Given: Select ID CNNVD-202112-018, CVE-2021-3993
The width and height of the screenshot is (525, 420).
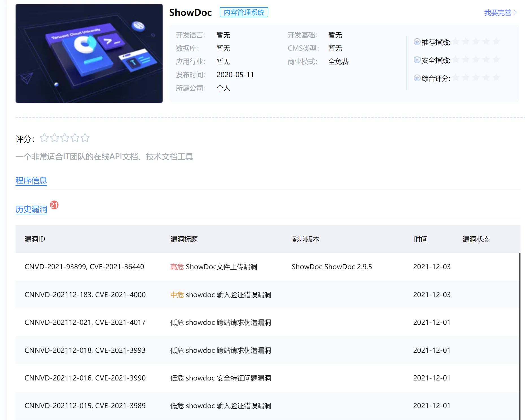Looking at the screenshot, I should coord(85,351).
